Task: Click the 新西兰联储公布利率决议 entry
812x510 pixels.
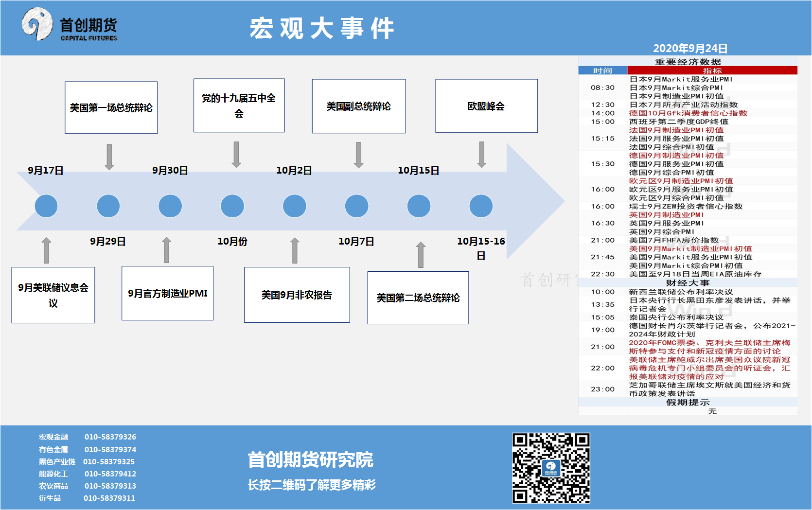Action: click(x=681, y=292)
